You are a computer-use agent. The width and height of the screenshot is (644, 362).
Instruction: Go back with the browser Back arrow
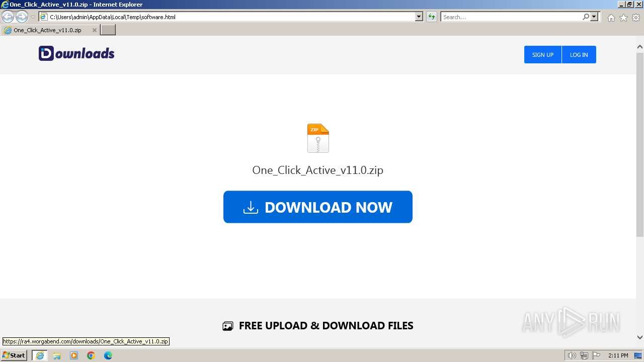8,17
